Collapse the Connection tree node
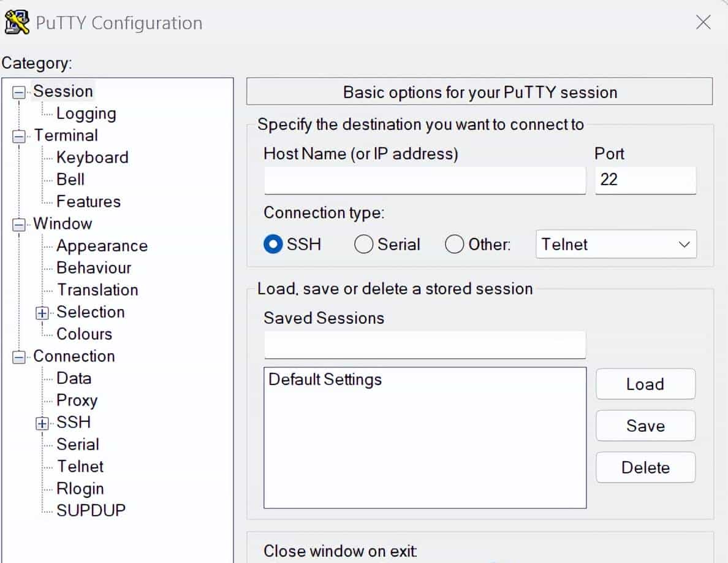The image size is (728, 563). tap(20, 357)
